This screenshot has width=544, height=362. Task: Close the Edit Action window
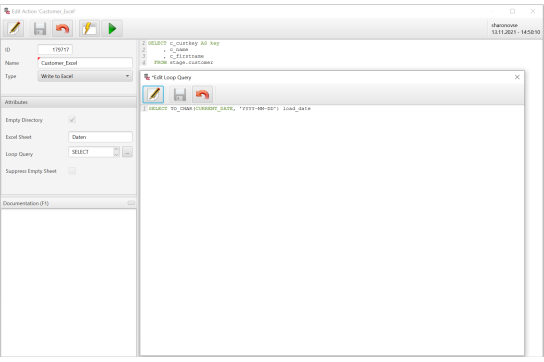(x=533, y=11)
